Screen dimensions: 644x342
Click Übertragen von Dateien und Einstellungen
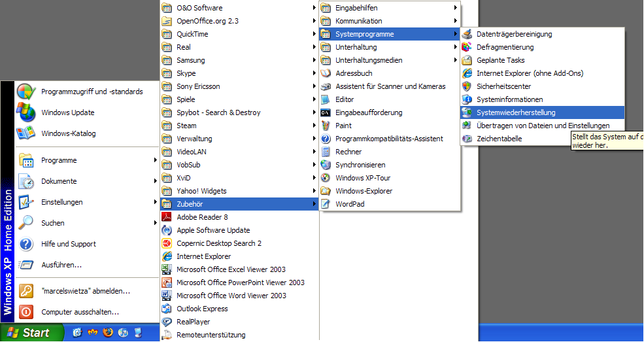[x=542, y=126]
